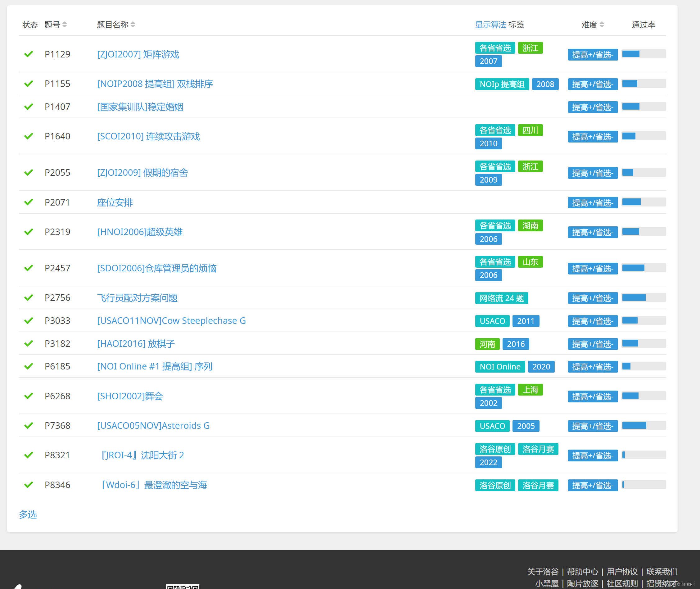Click the status checkmark for P6185
The image size is (700, 589).
click(x=29, y=366)
